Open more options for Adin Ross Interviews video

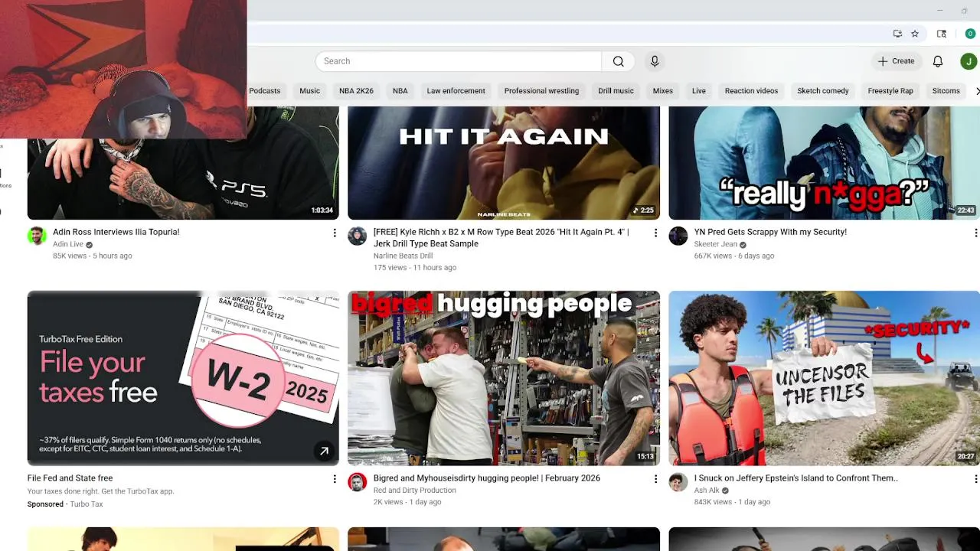pyautogui.click(x=335, y=233)
